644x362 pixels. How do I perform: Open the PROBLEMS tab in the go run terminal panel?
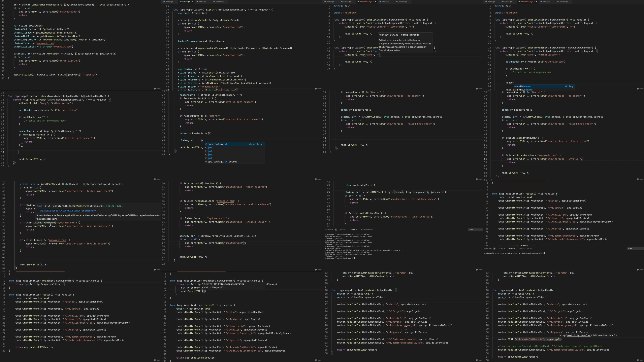pos(329,230)
